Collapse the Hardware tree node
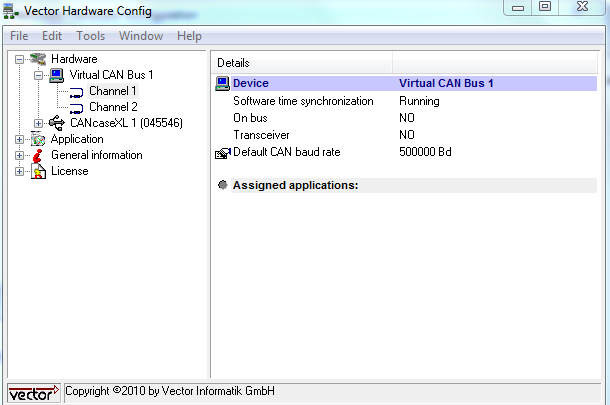The width and height of the screenshot is (610, 405). coord(20,59)
